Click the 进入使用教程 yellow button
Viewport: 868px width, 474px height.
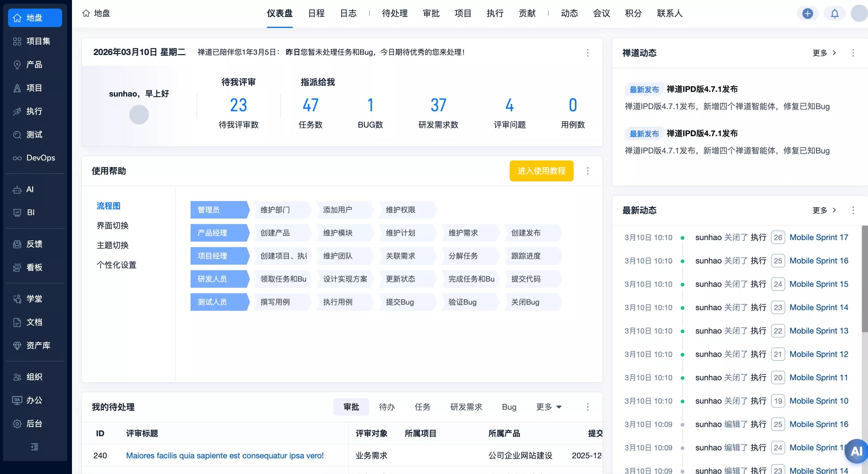tap(541, 171)
